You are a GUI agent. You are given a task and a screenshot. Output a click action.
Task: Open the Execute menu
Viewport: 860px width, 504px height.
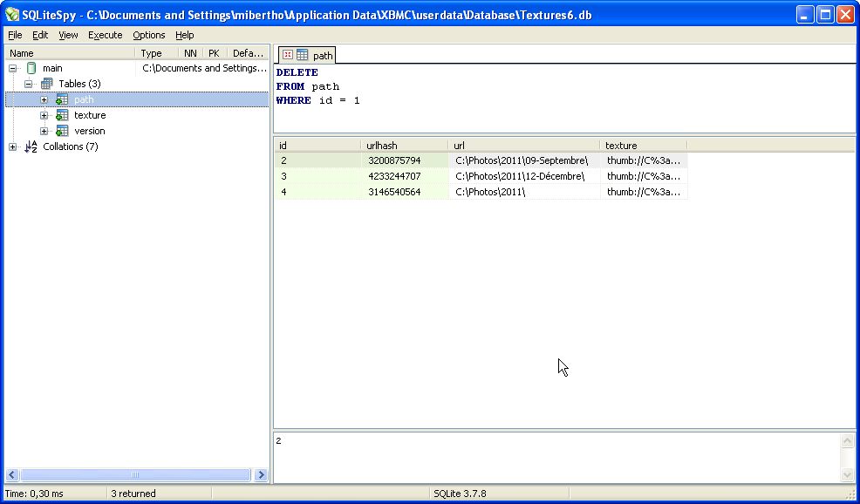[106, 35]
